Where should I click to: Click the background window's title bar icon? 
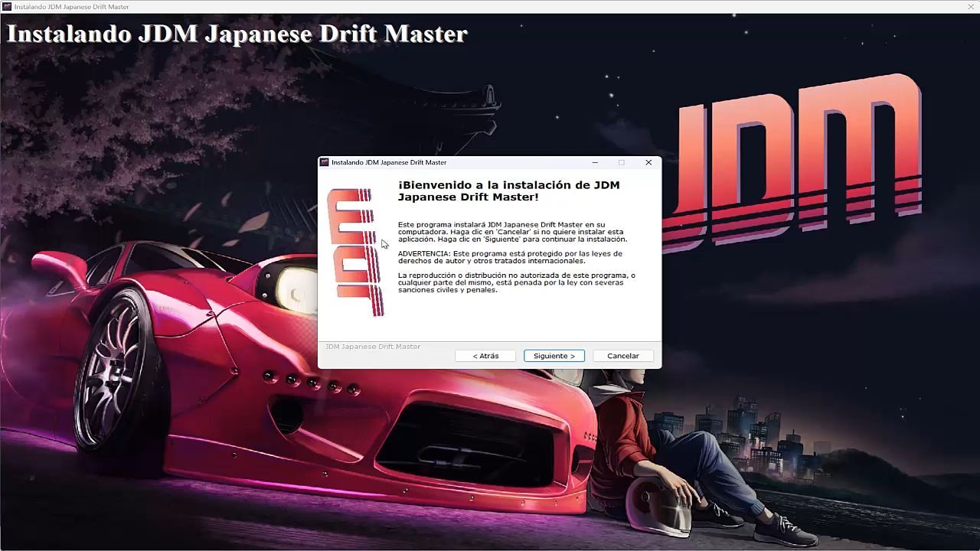(7, 7)
